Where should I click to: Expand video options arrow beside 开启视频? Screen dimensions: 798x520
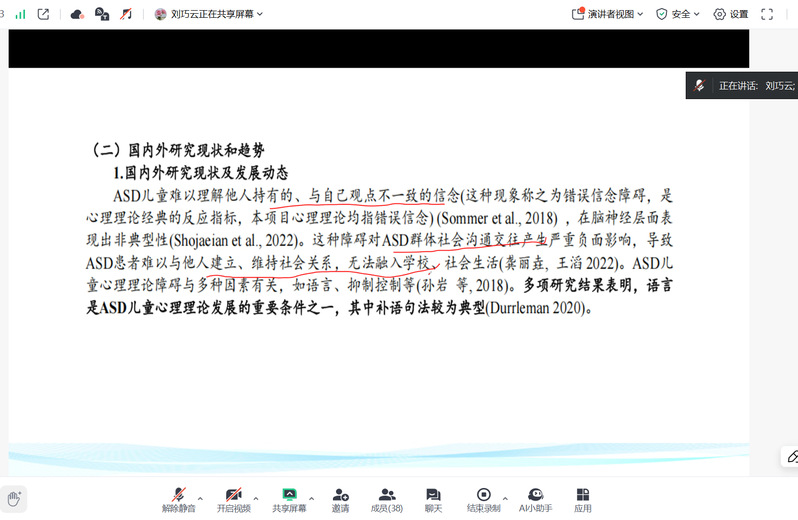tap(255, 497)
